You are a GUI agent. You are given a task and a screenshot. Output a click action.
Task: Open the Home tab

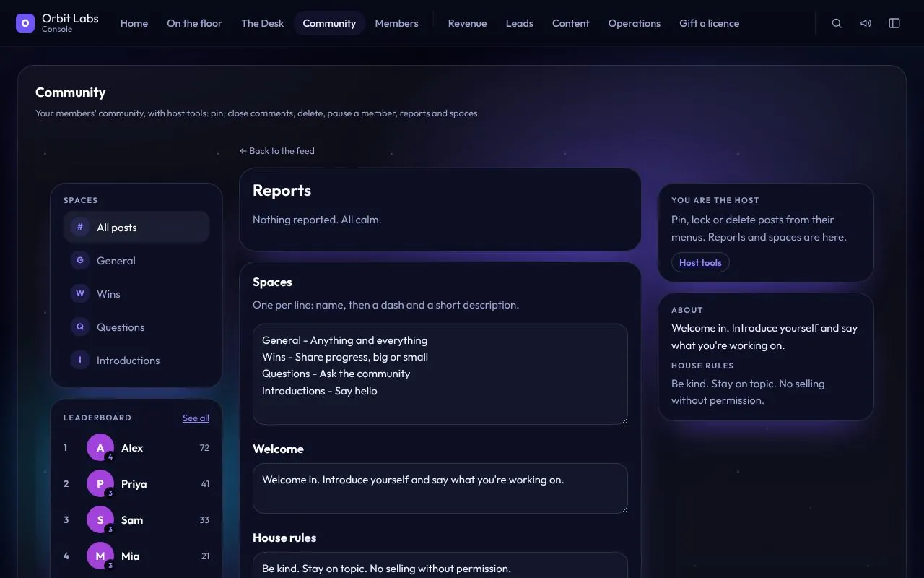134,23
